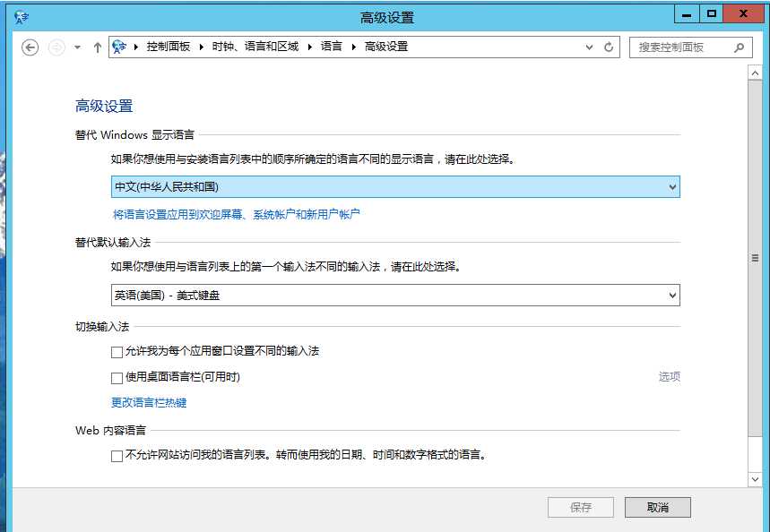Refresh the control panel page
The width and height of the screenshot is (770, 532).
pyautogui.click(x=609, y=47)
